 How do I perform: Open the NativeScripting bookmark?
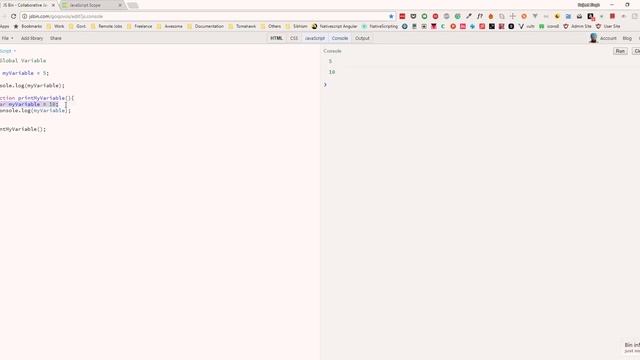pyautogui.click(x=380, y=26)
